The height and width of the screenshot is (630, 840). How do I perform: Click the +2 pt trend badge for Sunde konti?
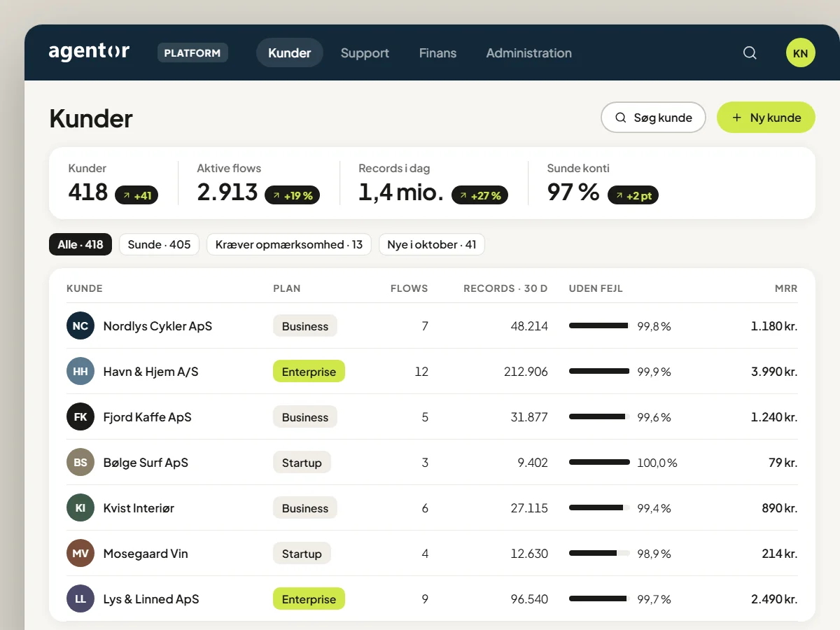[x=633, y=195]
